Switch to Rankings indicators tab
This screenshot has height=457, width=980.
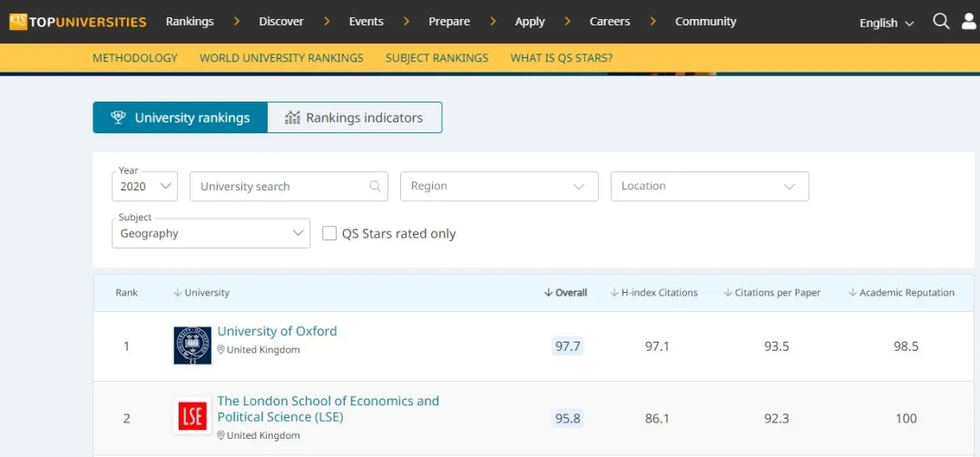point(355,117)
